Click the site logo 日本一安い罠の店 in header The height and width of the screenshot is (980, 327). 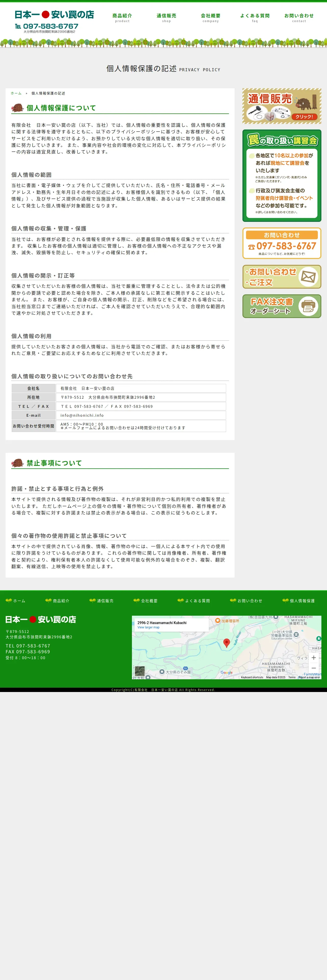54,15
